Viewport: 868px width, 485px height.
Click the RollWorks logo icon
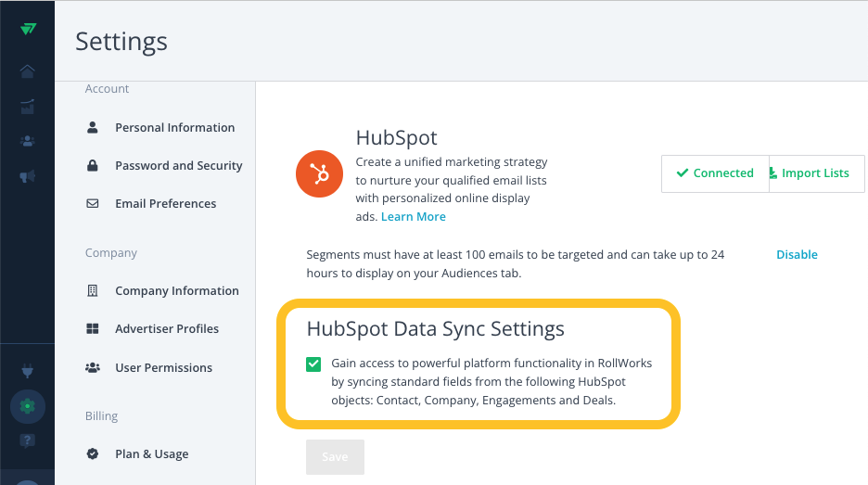[x=28, y=29]
